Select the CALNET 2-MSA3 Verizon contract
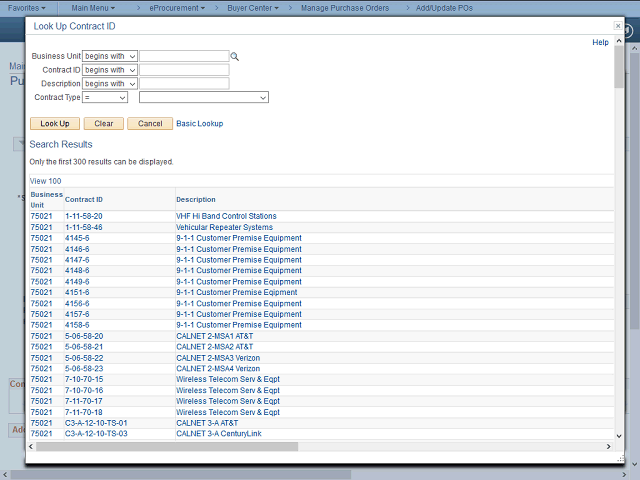Screen dimensions: 640x480 click(216, 357)
